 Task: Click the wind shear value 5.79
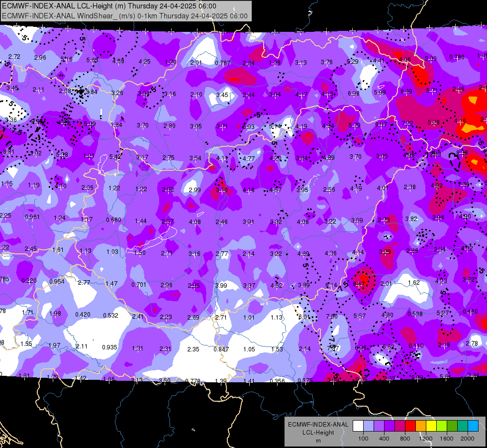click(x=354, y=125)
